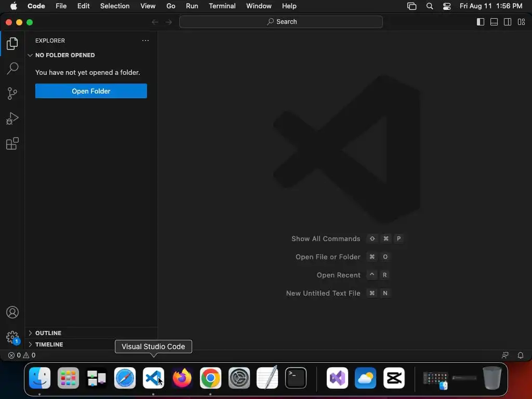This screenshot has width=532, height=399.
Task: Open the Code application menu
Action: click(x=36, y=6)
